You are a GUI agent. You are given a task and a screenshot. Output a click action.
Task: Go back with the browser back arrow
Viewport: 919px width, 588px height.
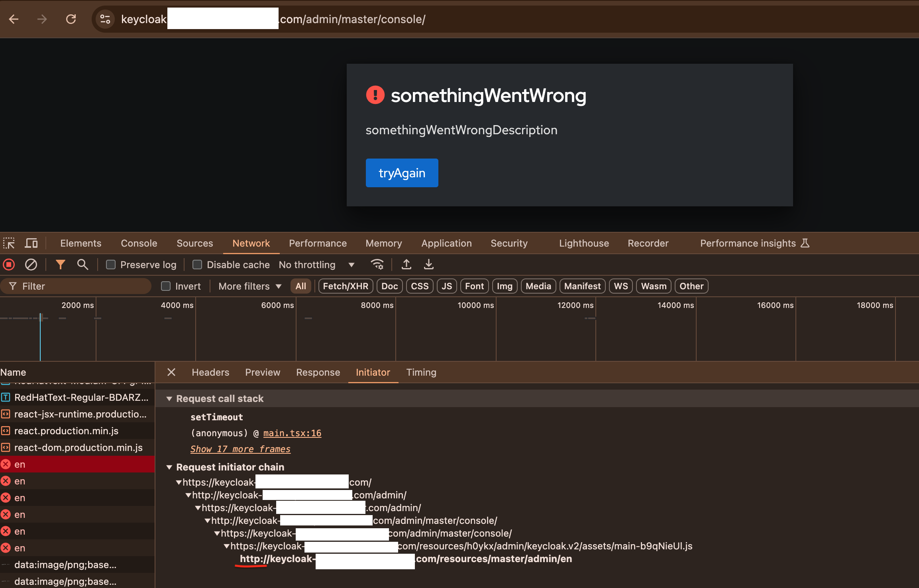tap(14, 19)
